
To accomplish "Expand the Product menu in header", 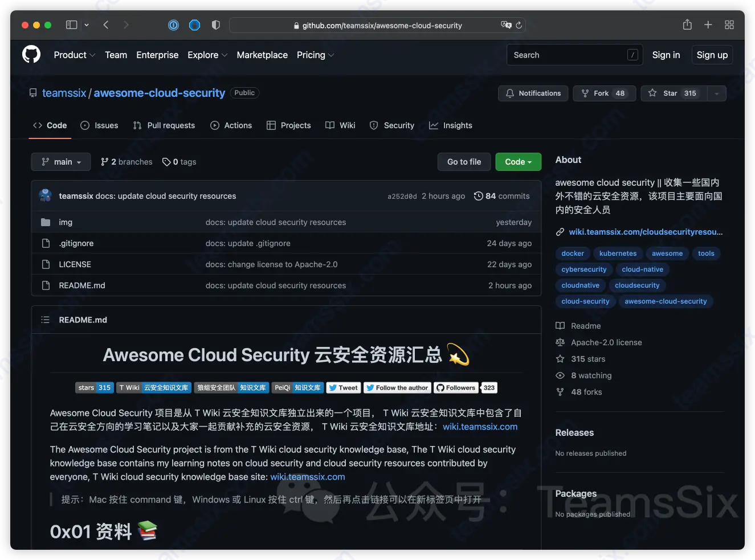I will pos(74,55).
